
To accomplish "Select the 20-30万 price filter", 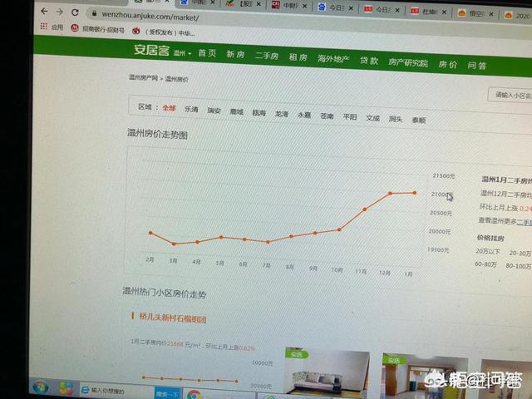I will [520, 253].
